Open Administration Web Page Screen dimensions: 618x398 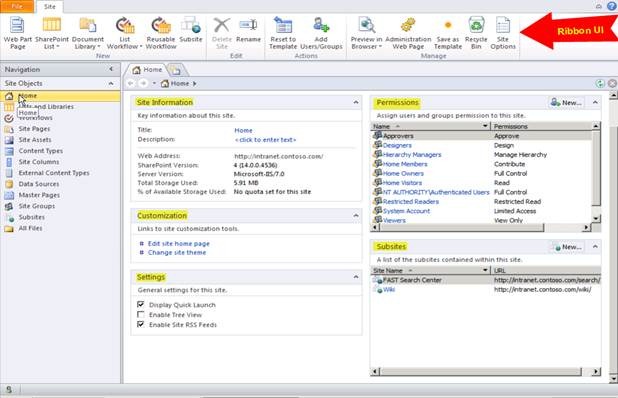(x=408, y=33)
